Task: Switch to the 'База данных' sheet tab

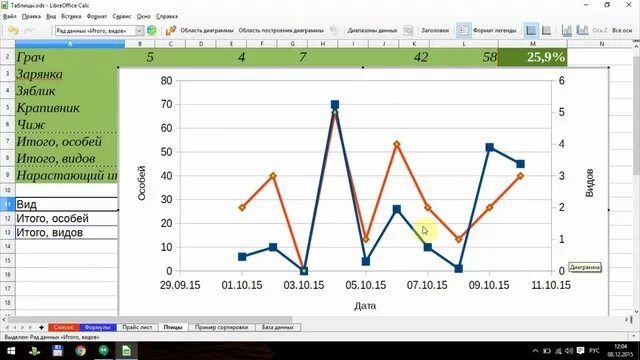Action: click(x=278, y=327)
